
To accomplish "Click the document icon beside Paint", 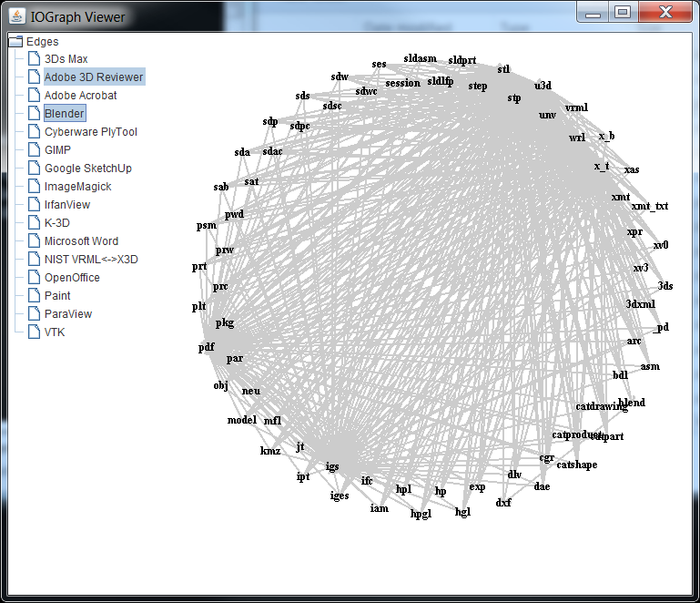I will (x=34, y=295).
